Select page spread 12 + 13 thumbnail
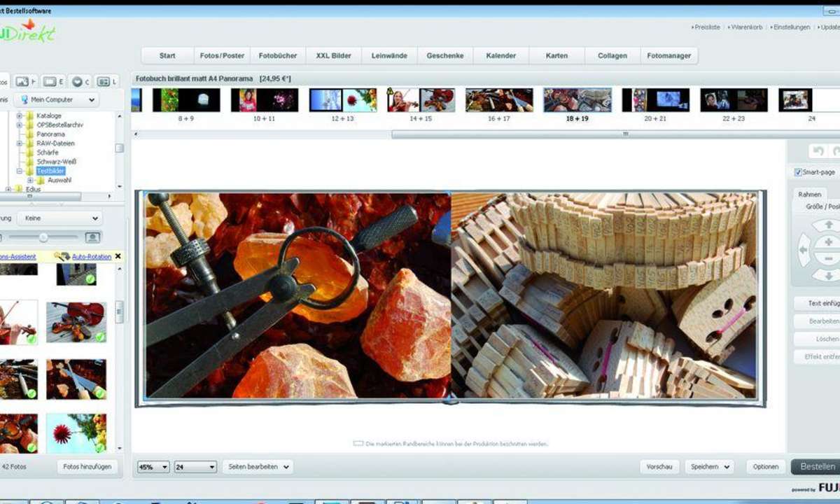This screenshot has width=840, height=504. click(x=343, y=100)
